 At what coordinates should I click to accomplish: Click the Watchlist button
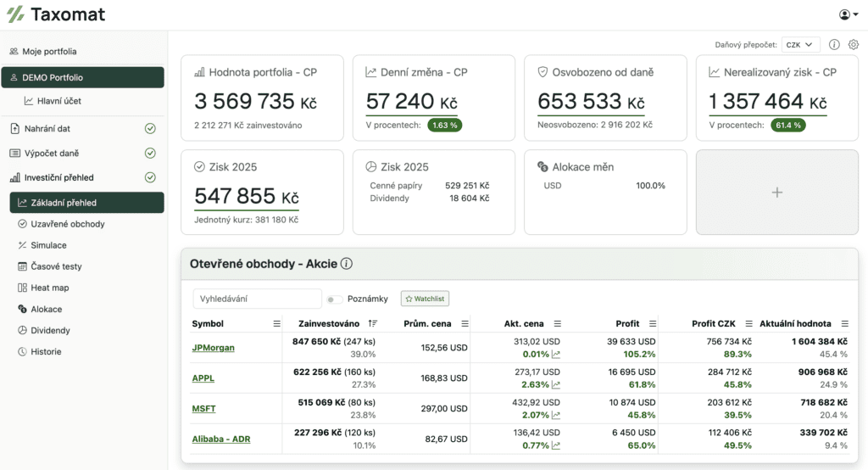pos(425,299)
